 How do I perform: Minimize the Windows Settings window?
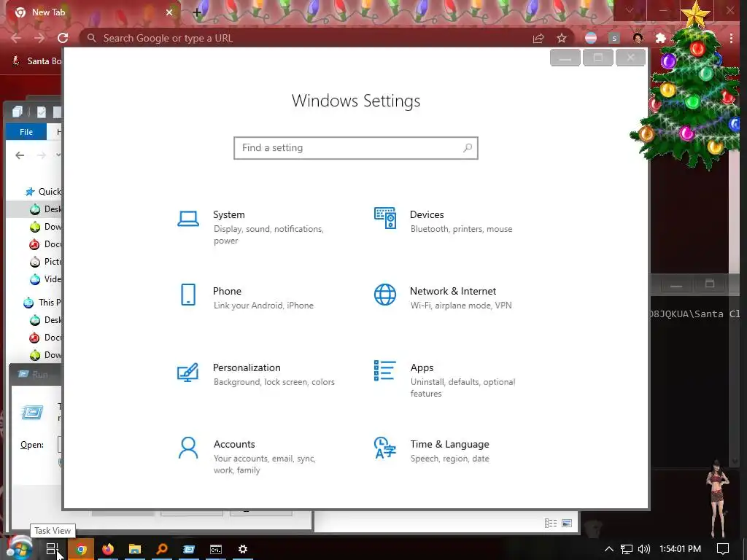(565, 58)
